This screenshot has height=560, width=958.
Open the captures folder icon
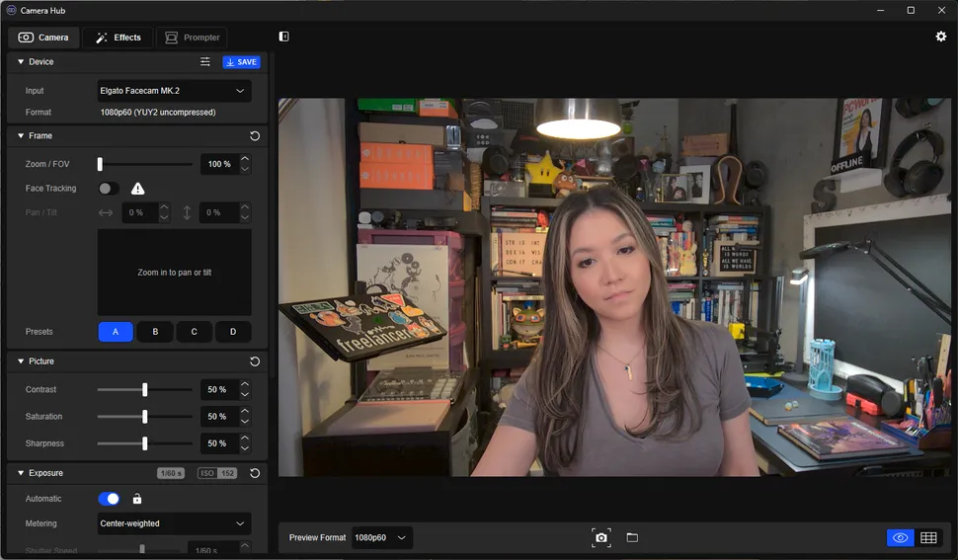632,537
